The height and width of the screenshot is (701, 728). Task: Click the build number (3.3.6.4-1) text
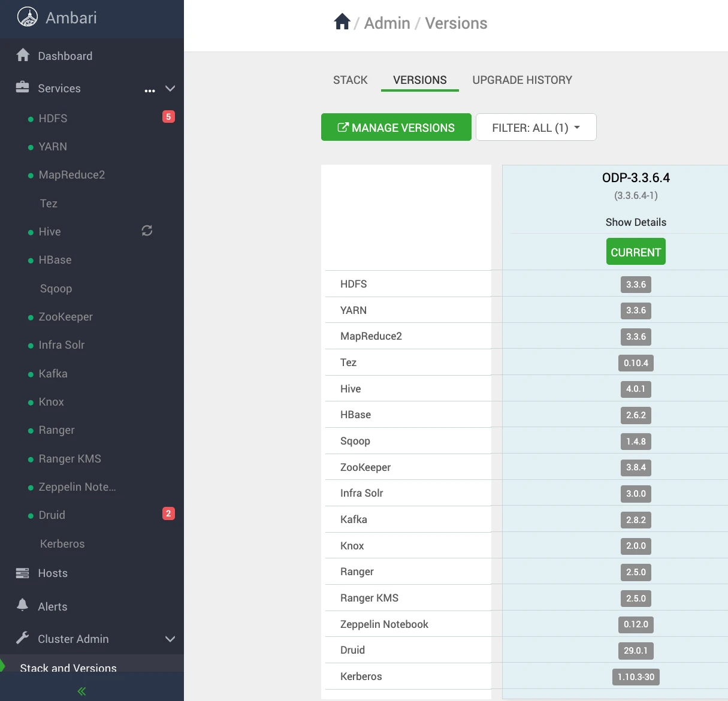pyautogui.click(x=636, y=195)
